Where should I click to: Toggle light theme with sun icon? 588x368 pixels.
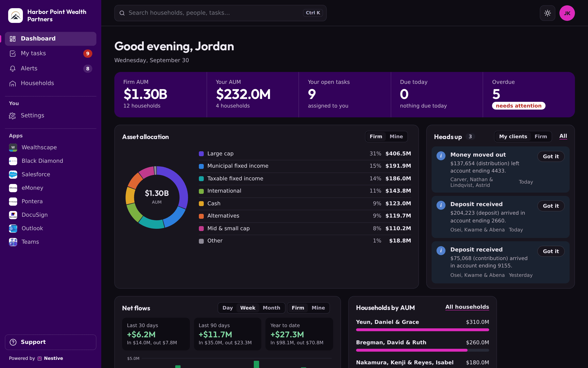[x=547, y=13]
